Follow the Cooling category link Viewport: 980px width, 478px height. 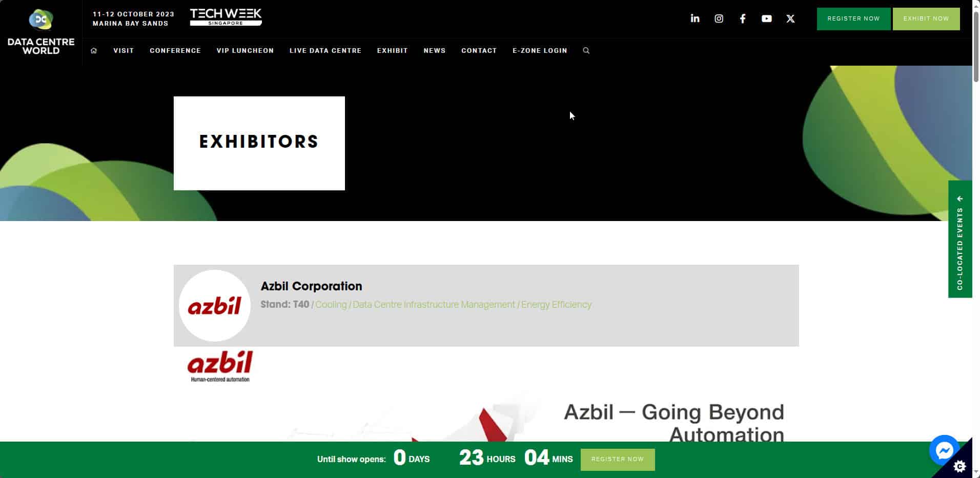tap(331, 305)
